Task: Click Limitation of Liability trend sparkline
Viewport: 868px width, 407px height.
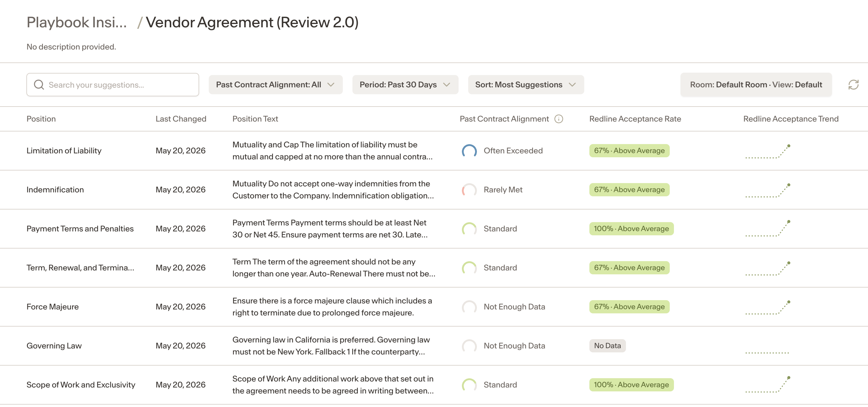Action: pyautogui.click(x=768, y=151)
